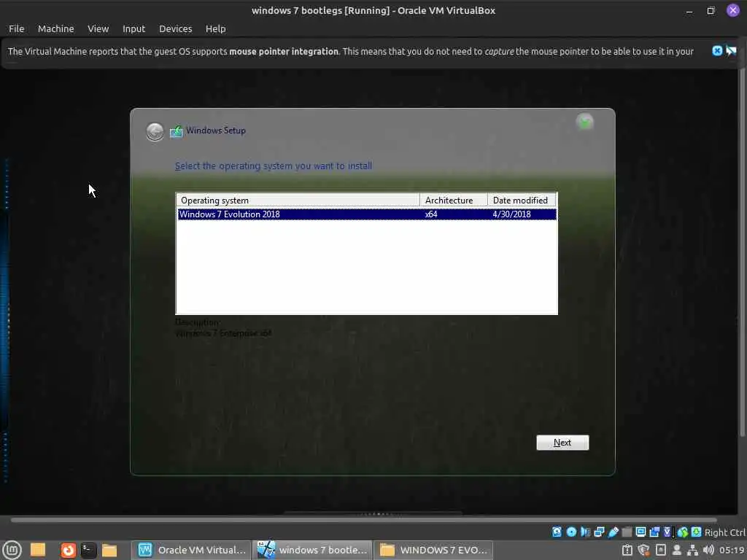Screen dimensions: 747x560
Task: Launch Terminal from the taskbar
Action: (x=88, y=550)
